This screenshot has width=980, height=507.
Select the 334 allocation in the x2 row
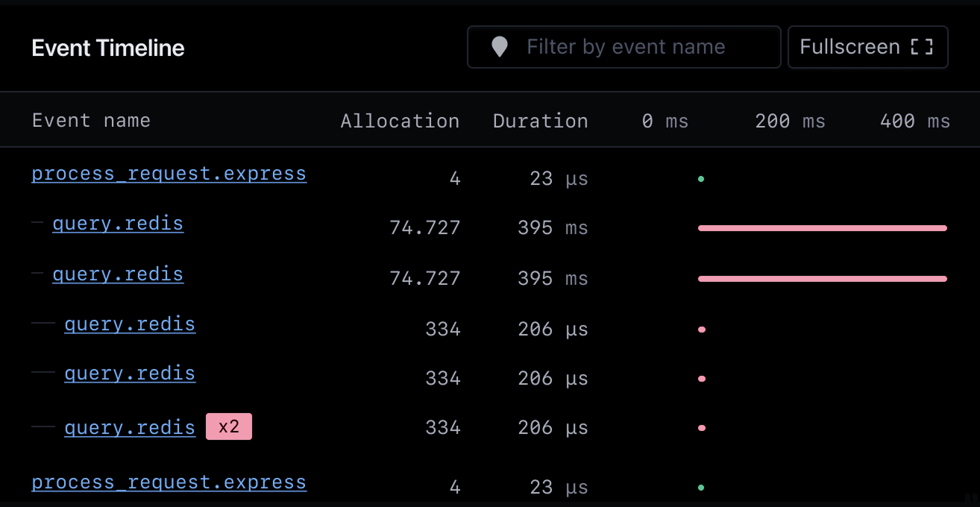(443, 428)
